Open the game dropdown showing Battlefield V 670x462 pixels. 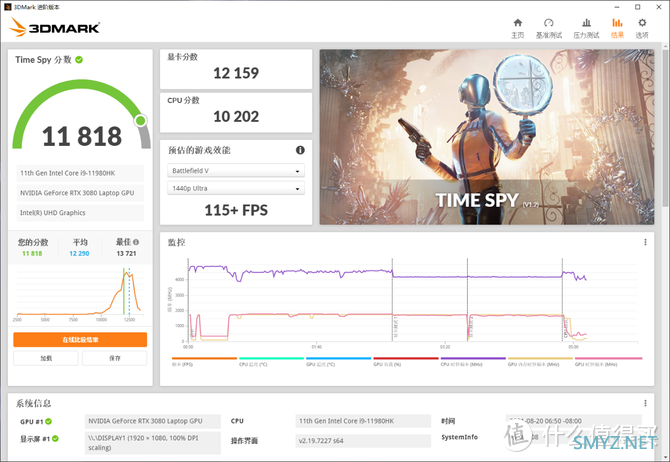pyautogui.click(x=236, y=171)
